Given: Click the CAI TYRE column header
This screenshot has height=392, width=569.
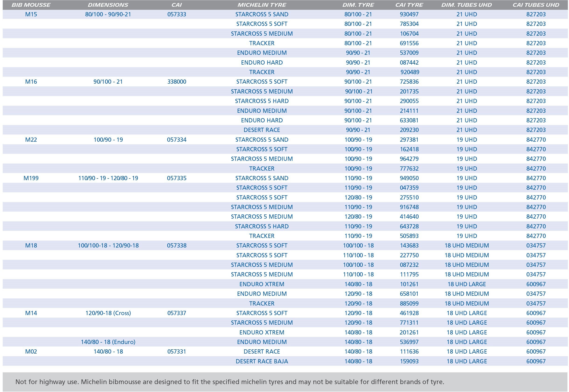Looking at the screenshot, I should [x=409, y=5].
